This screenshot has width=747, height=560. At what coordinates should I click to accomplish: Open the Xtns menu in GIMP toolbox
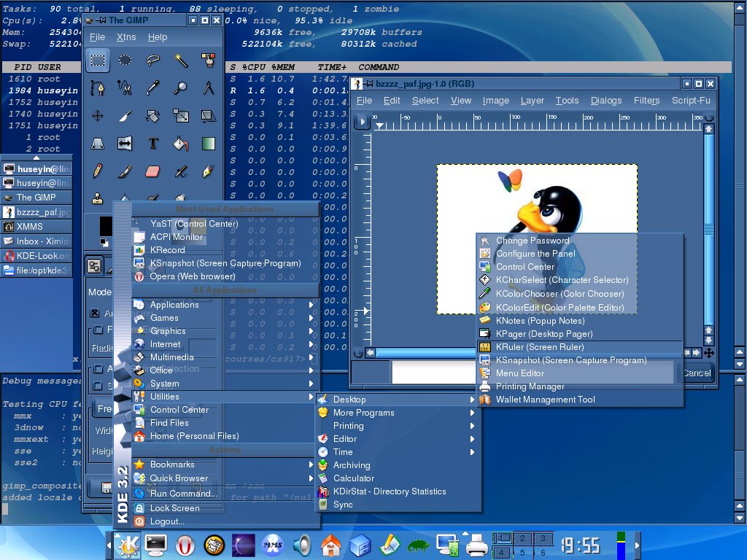(x=126, y=37)
